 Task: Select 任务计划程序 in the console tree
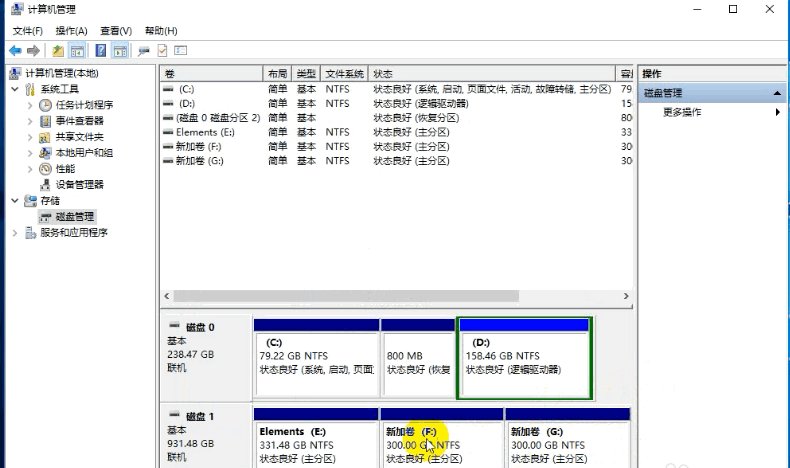pyautogui.click(x=84, y=105)
